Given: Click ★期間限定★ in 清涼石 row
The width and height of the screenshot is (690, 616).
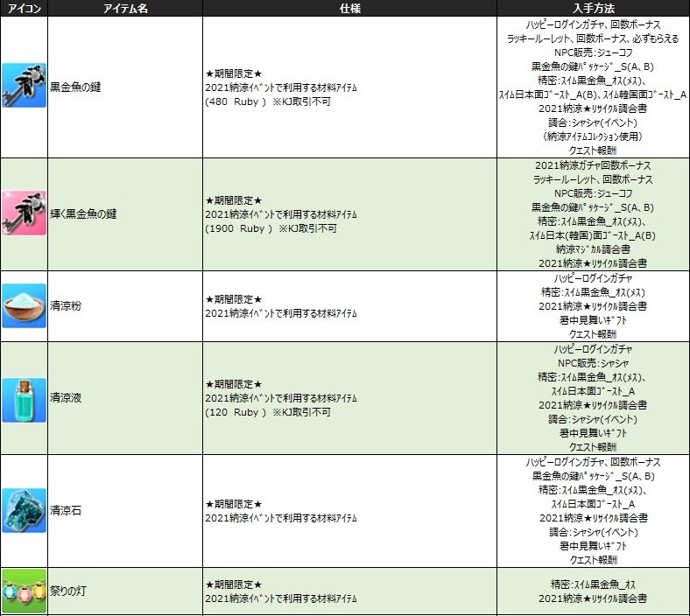Looking at the screenshot, I should [x=234, y=504].
